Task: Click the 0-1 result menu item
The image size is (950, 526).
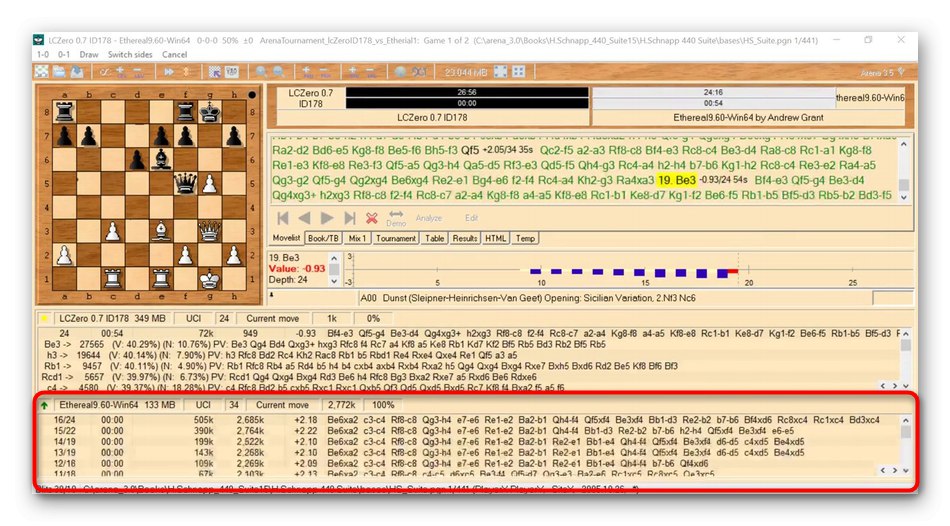Action: (64, 55)
